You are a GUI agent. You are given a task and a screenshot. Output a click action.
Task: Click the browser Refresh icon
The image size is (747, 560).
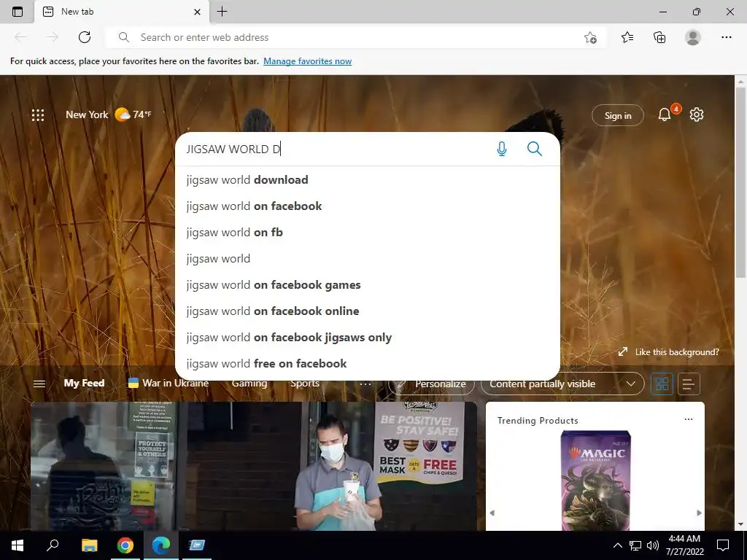[x=85, y=37]
